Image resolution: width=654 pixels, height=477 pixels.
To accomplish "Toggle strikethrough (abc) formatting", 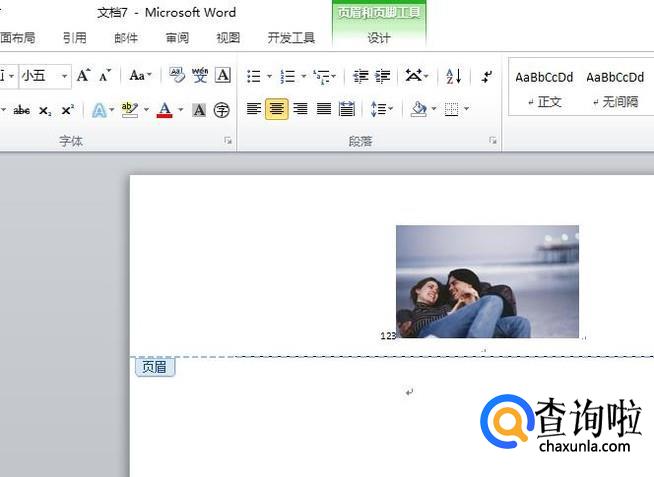I will tap(21, 110).
